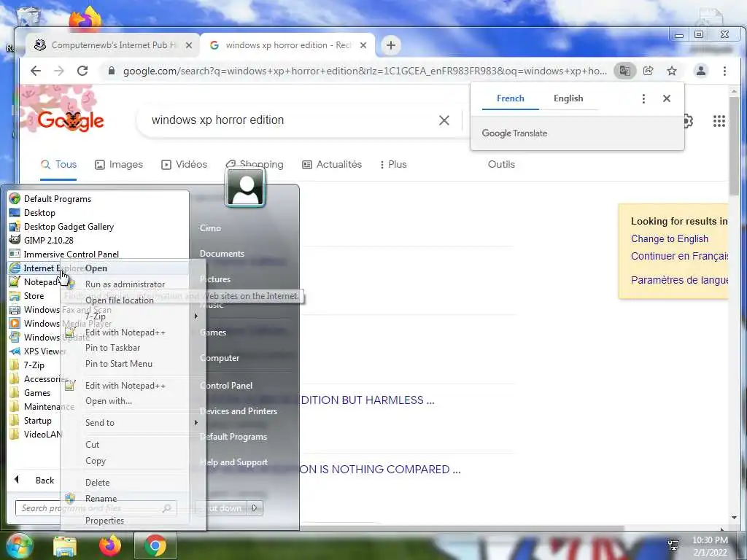Expand the Accessories folder
Image resolution: width=747 pixels, height=560 pixels.
(x=39, y=379)
